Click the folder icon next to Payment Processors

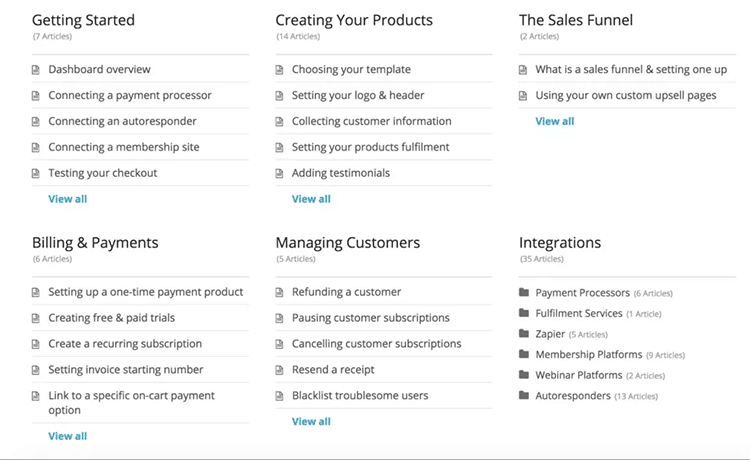tap(524, 293)
